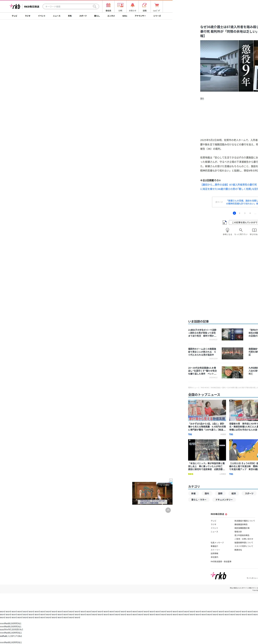Click the 参考になる lightbulb reaction
Viewport: 258px width, 644px height.
pyautogui.click(x=227, y=231)
